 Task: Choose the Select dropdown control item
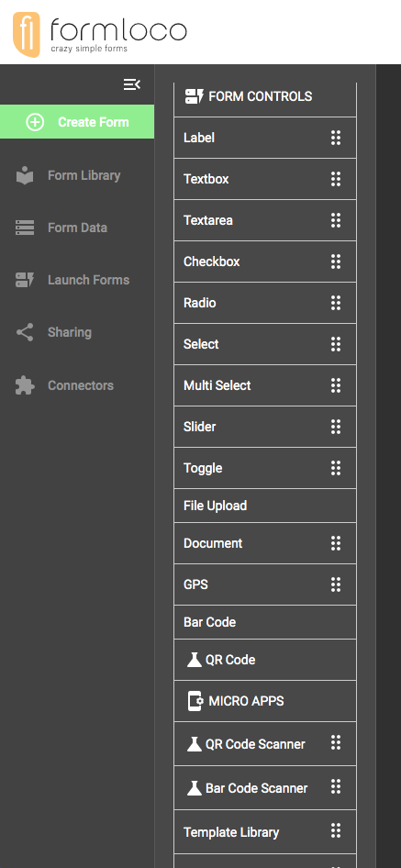[265, 344]
